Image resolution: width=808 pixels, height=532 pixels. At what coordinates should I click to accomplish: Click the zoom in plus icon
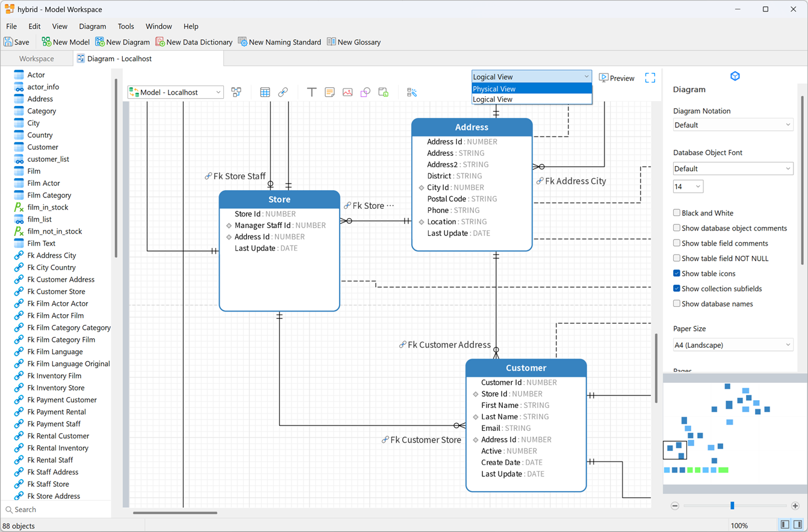795,506
